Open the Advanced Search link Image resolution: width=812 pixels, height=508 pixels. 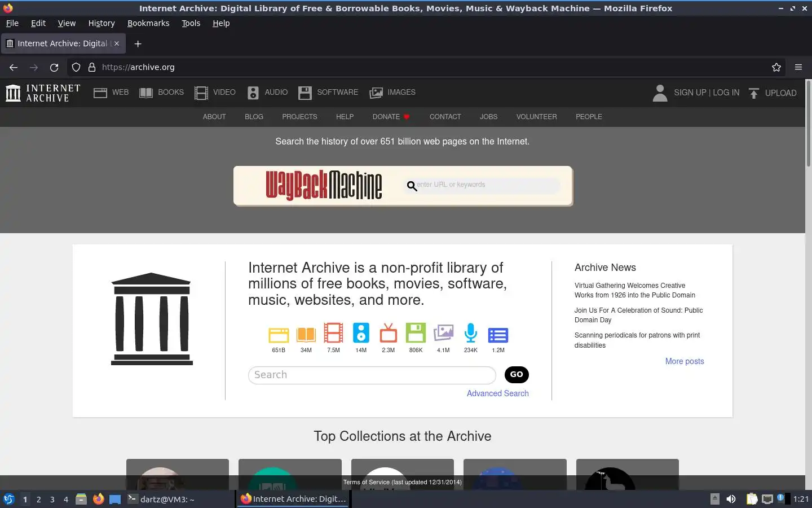coord(498,393)
